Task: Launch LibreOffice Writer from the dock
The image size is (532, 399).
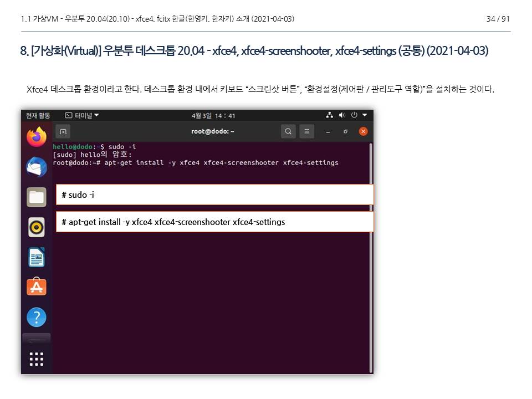Action: click(x=37, y=257)
